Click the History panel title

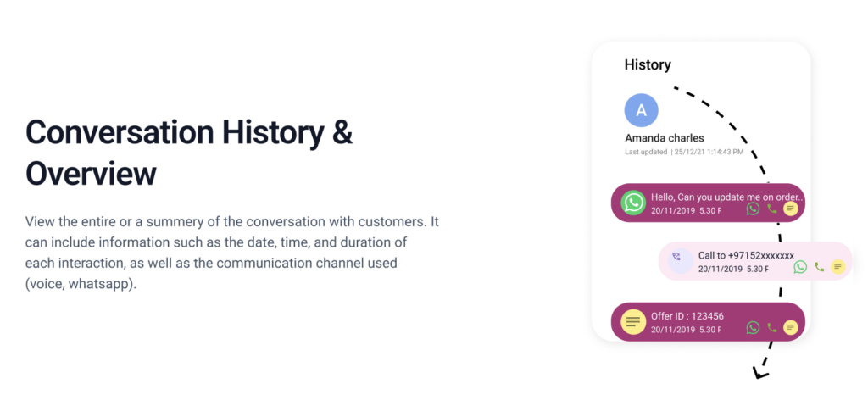[648, 64]
